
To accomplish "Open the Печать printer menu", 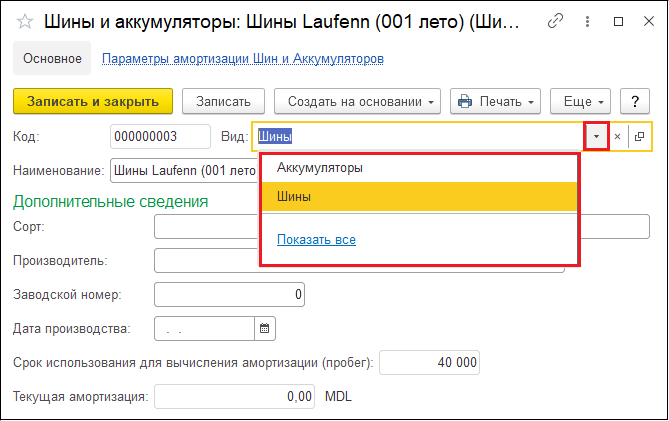I will [x=495, y=101].
